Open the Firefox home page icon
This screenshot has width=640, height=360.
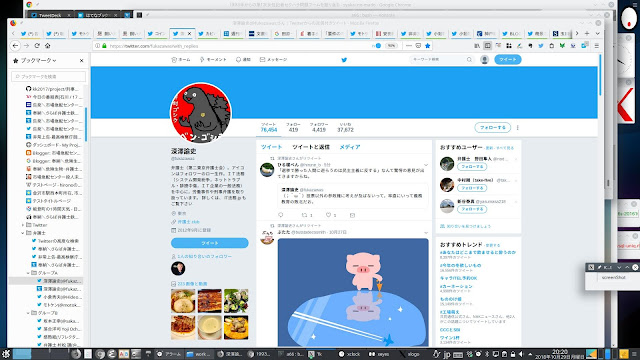[x=47, y=46]
